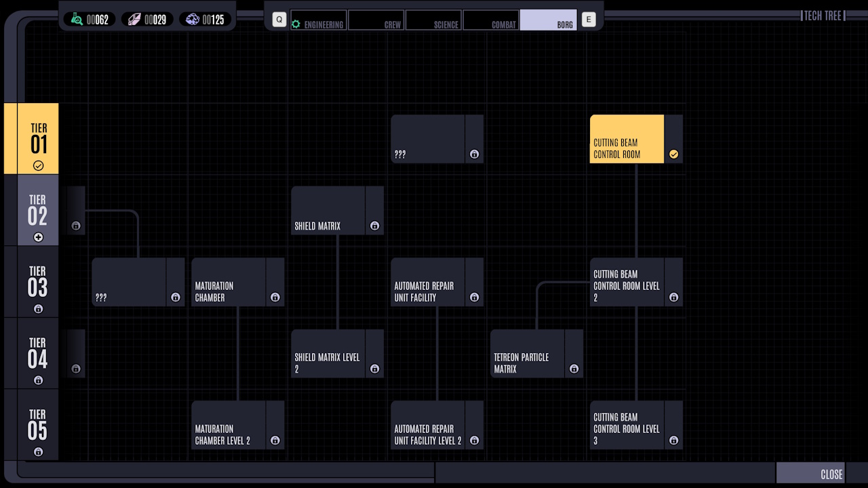Click the plus unlock icon on Tier 02
Screen dimensions: 868x488
point(39,237)
